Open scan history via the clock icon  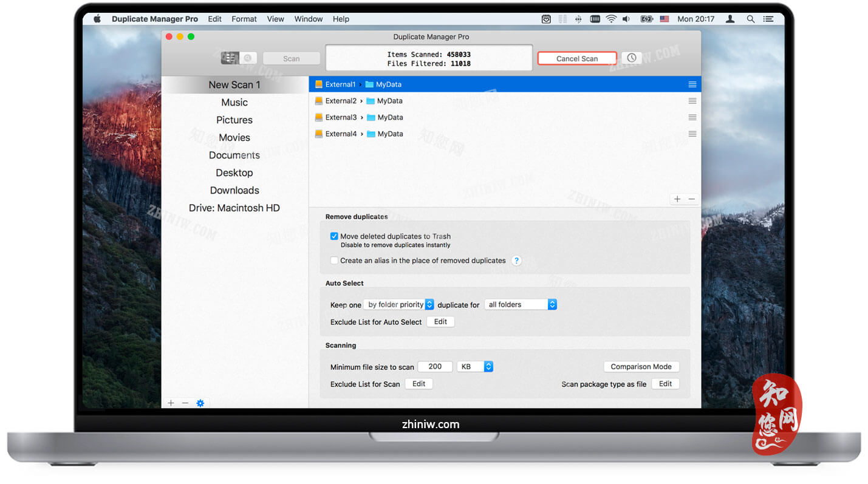coord(632,58)
